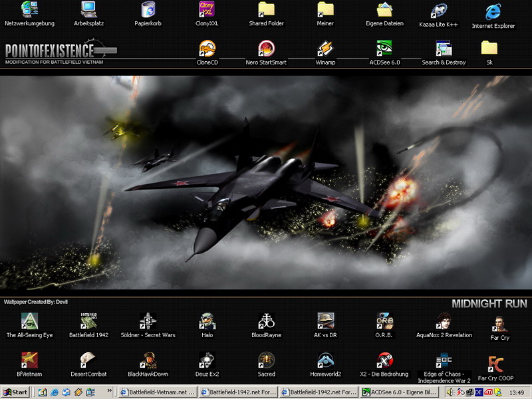Click the 13:49 system clock
The width and height of the screenshot is (532, 399).
coord(517,393)
